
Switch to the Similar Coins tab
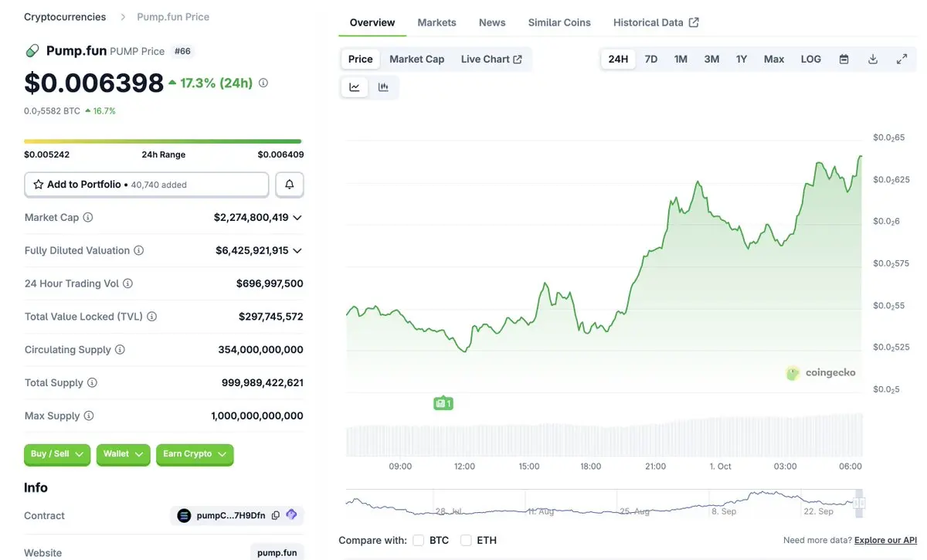559,22
